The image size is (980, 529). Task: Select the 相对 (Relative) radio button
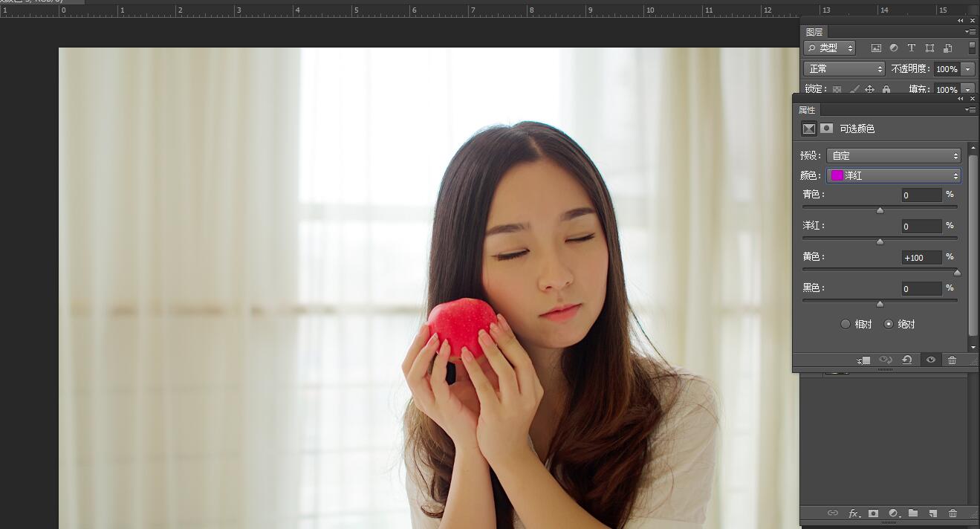coord(846,324)
